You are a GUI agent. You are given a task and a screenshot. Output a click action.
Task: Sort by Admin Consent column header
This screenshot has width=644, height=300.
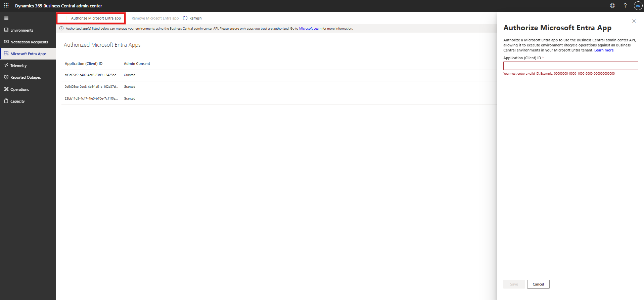point(137,64)
